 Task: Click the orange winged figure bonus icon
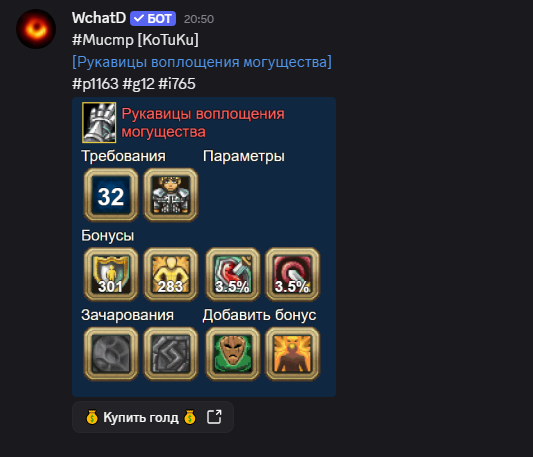pos(292,354)
